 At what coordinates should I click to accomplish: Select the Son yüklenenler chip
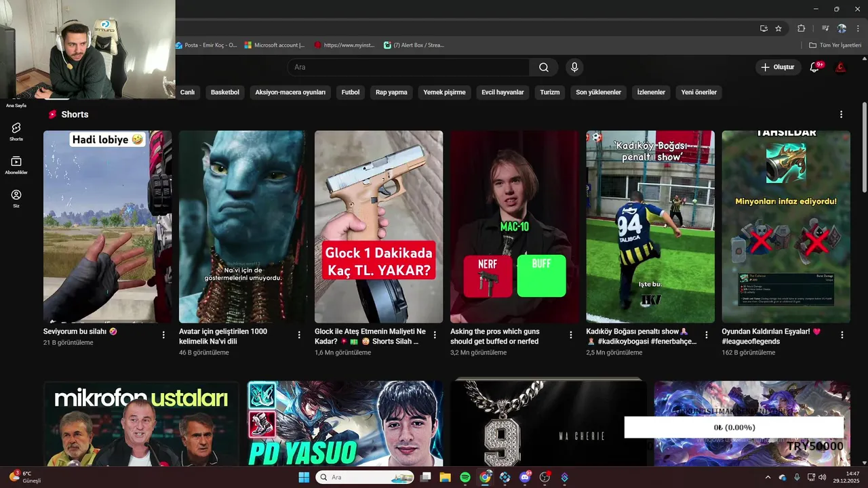598,92
